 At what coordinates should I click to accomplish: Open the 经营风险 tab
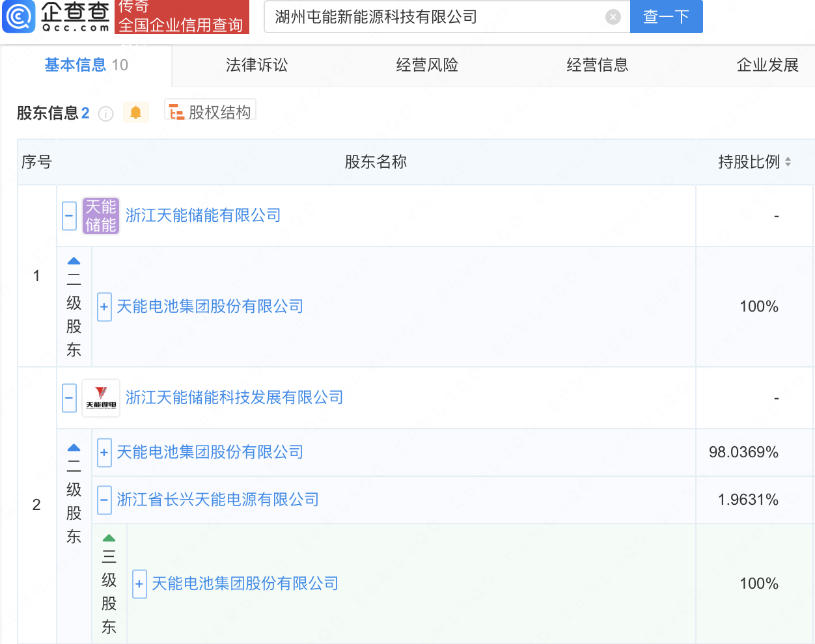click(x=427, y=65)
